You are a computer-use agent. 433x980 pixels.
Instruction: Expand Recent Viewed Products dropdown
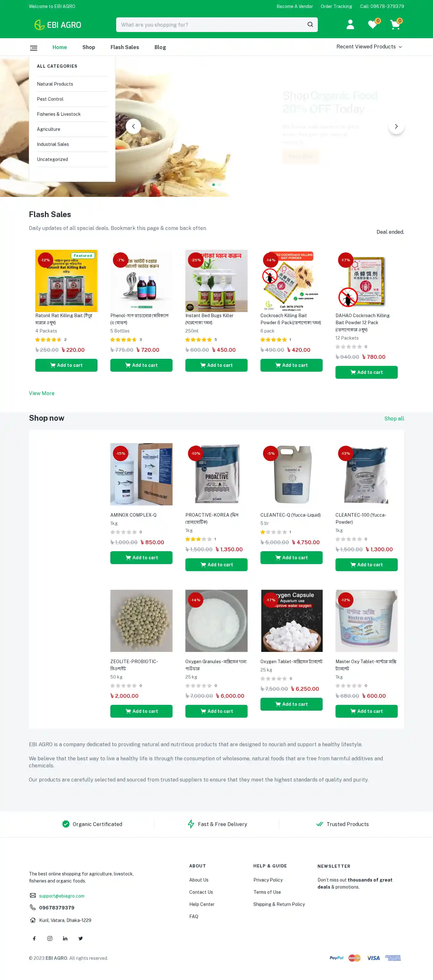tap(369, 47)
